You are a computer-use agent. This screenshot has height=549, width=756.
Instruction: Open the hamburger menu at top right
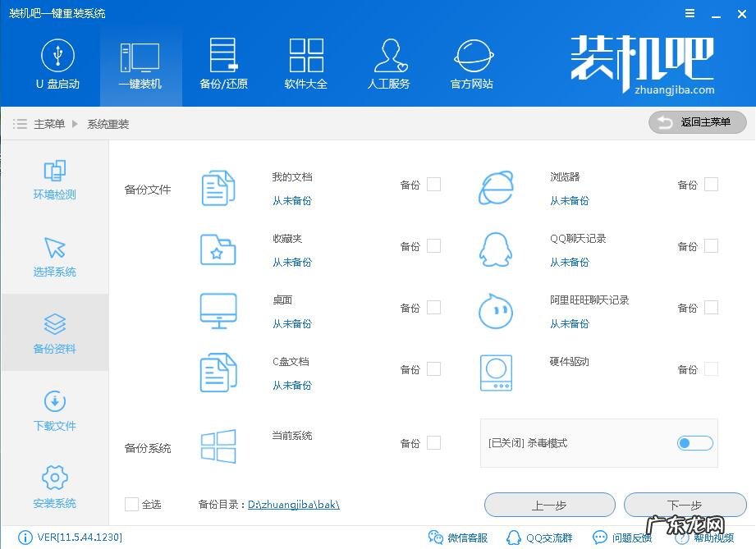coord(690,13)
